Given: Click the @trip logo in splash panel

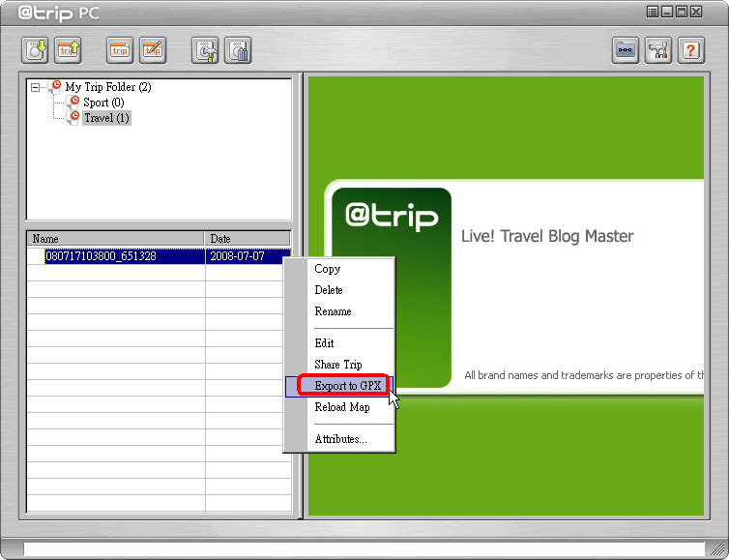Looking at the screenshot, I should tap(392, 217).
